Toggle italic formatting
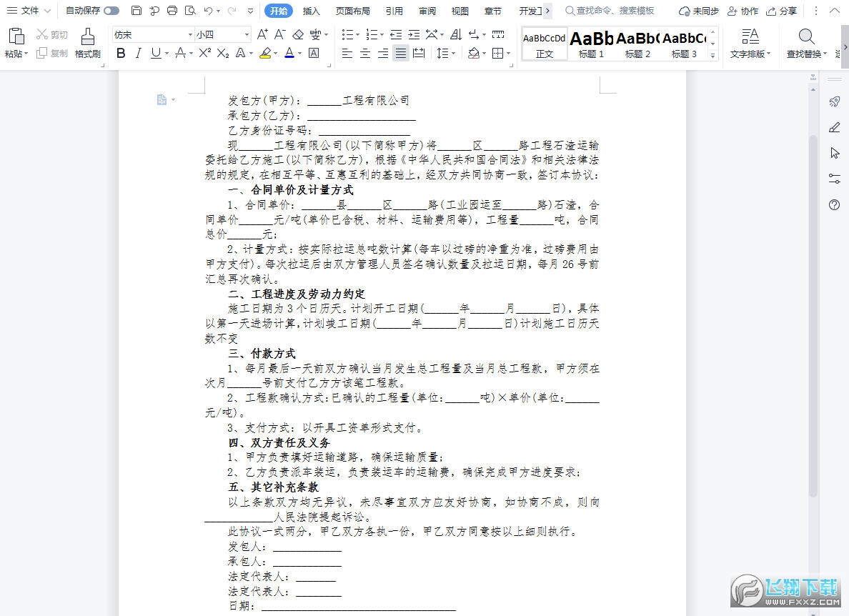 [x=139, y=53]
